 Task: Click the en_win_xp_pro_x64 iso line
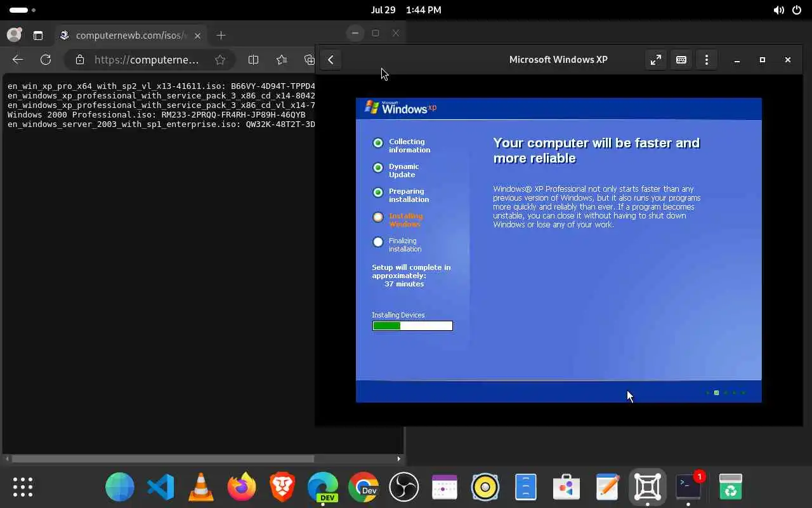click(161, 86)
